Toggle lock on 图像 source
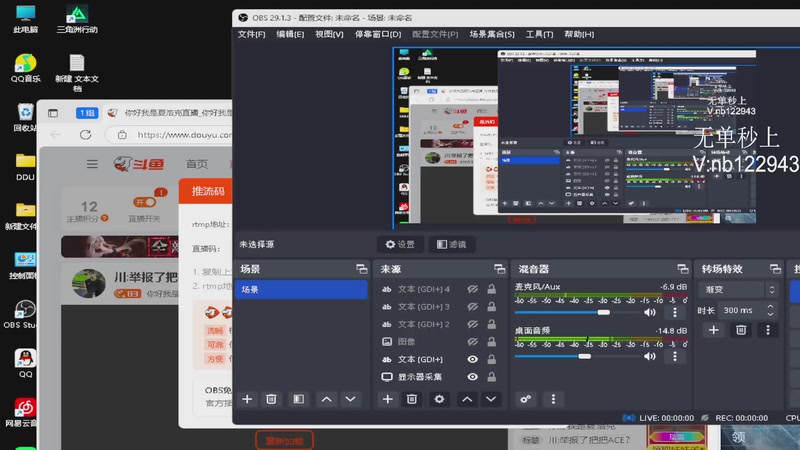 pos(491,341)
